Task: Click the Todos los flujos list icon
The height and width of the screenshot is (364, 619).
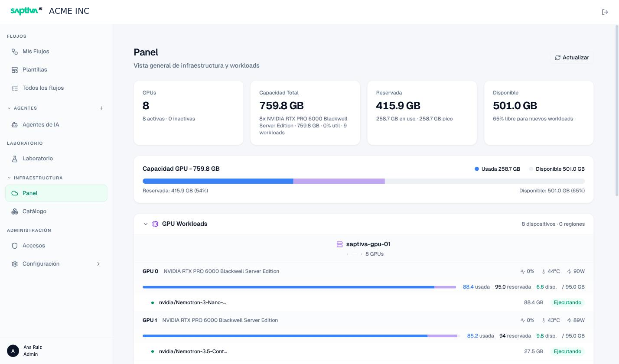Action: (x=15, y=88)
